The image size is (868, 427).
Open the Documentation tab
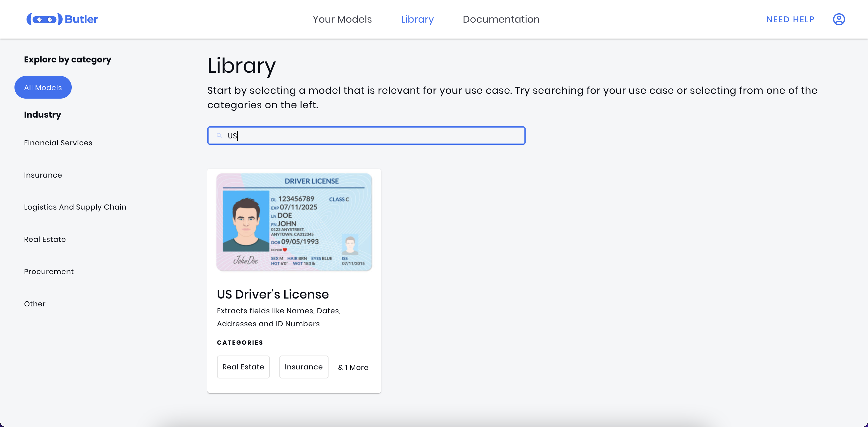coord(501,19)
